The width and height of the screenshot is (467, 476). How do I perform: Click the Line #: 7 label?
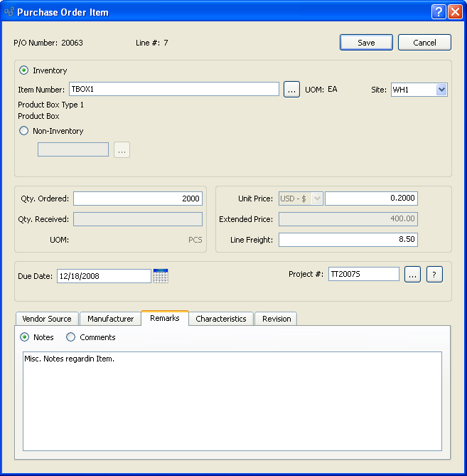151,43
